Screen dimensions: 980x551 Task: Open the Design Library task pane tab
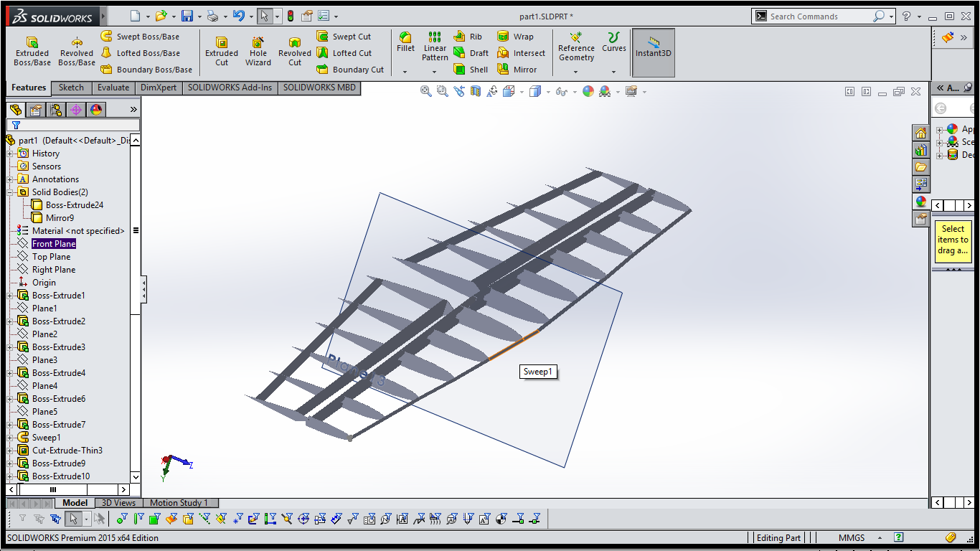(x=920, y=150)
